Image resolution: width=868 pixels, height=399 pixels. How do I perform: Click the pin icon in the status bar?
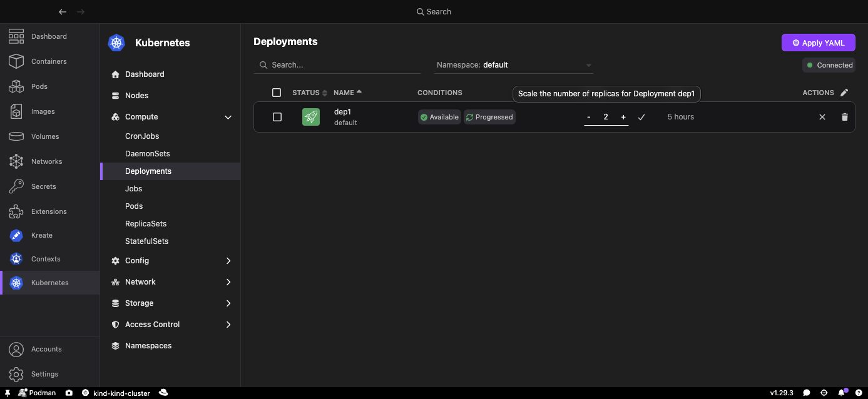point(8,393)
